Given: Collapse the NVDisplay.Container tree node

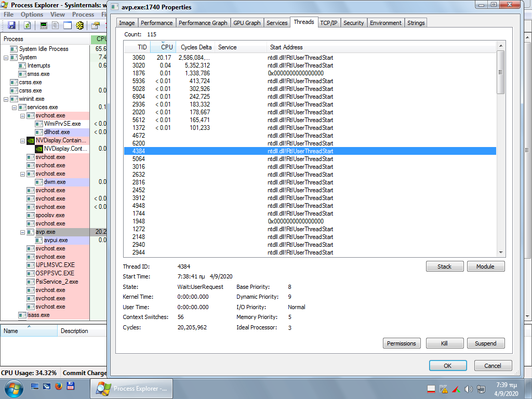Looking at the screenshot, I should [22, 141].
